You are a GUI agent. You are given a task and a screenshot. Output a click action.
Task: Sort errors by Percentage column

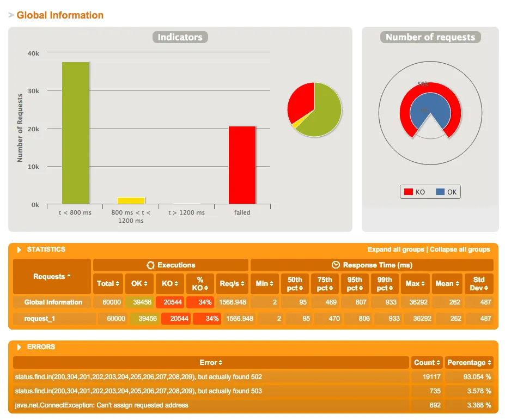click(469, 363)
